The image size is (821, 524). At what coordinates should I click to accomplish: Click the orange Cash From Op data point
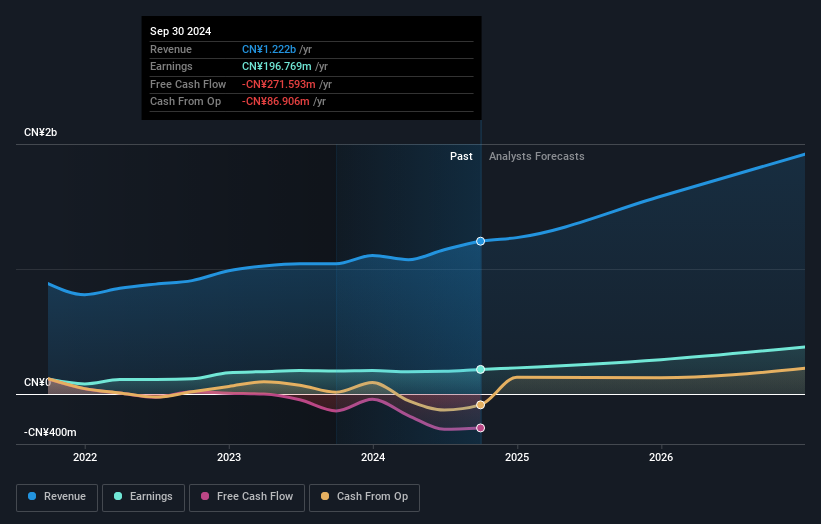[x=480, y=405]
